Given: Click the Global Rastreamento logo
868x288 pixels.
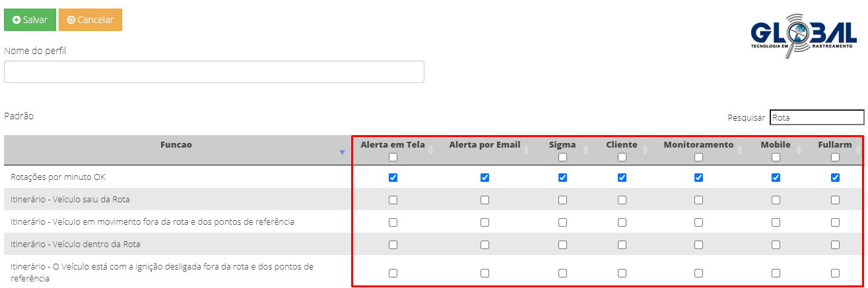Looking at the screenshot, I should pyautogui.click(x=803, y=35).
